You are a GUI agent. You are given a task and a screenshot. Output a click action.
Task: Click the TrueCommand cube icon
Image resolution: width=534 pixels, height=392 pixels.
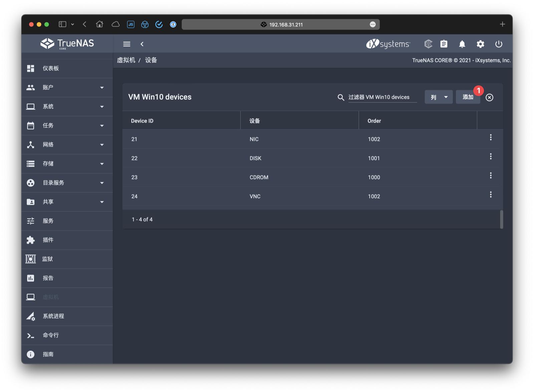tap(428, 44)
